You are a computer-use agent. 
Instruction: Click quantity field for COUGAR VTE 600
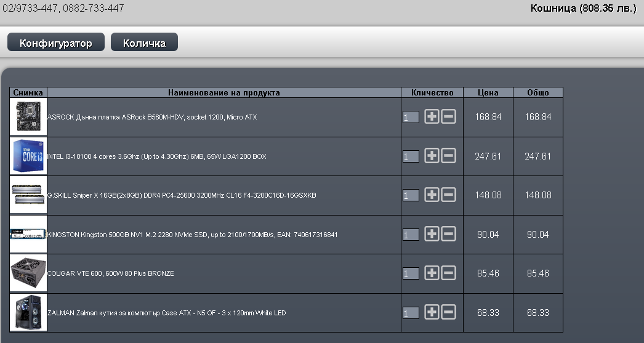click(x=411, y=273)
